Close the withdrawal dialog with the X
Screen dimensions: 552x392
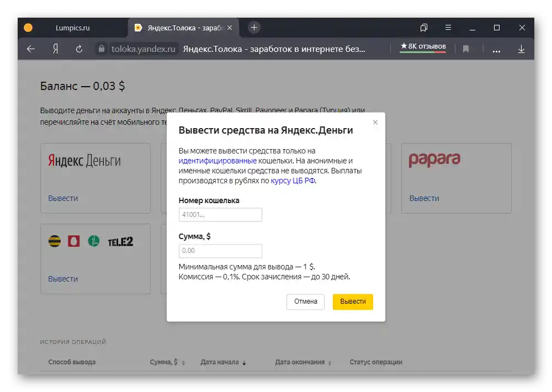(375, 122)
